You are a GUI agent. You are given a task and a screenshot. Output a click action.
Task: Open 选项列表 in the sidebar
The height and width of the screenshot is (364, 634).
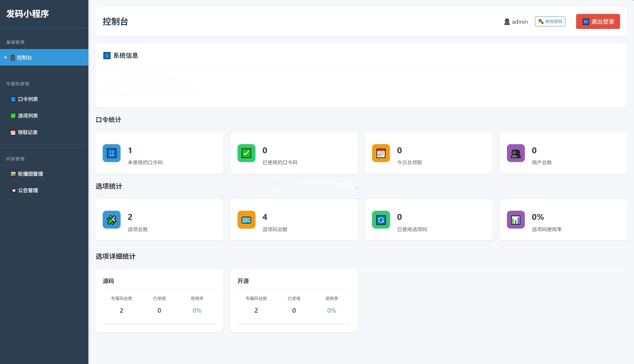coord(28,116)
